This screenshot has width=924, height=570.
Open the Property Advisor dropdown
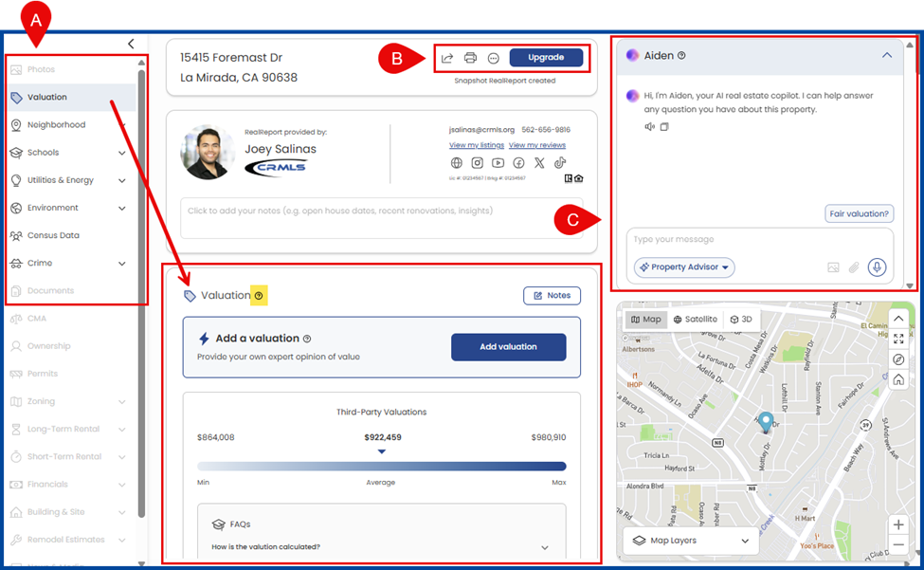coord(684,267)
